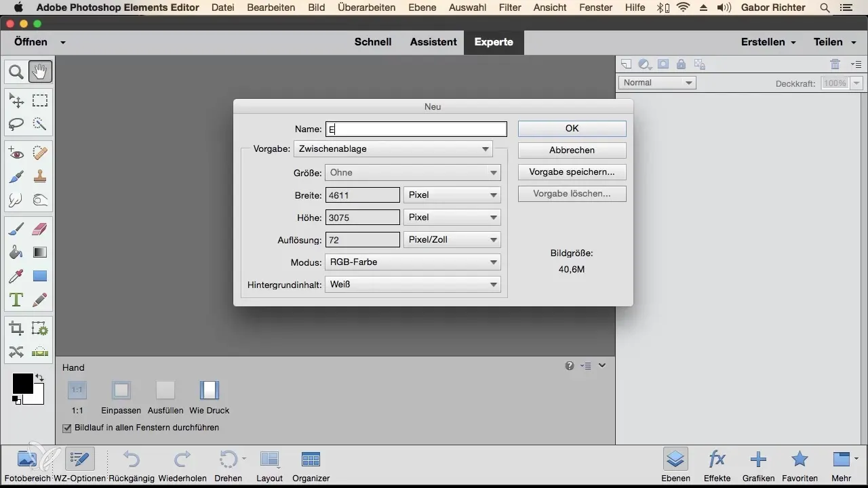Select the Content-Aware Move tool
This screenshot has width=868, height=488.
pos(16,352)
